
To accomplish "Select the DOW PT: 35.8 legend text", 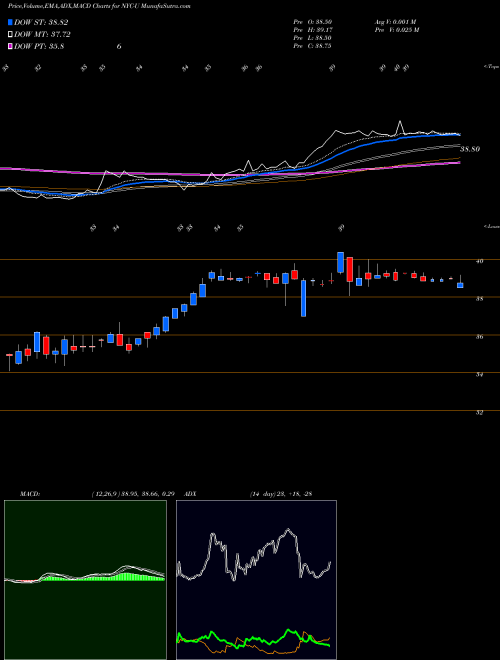I will coord(39,46).
